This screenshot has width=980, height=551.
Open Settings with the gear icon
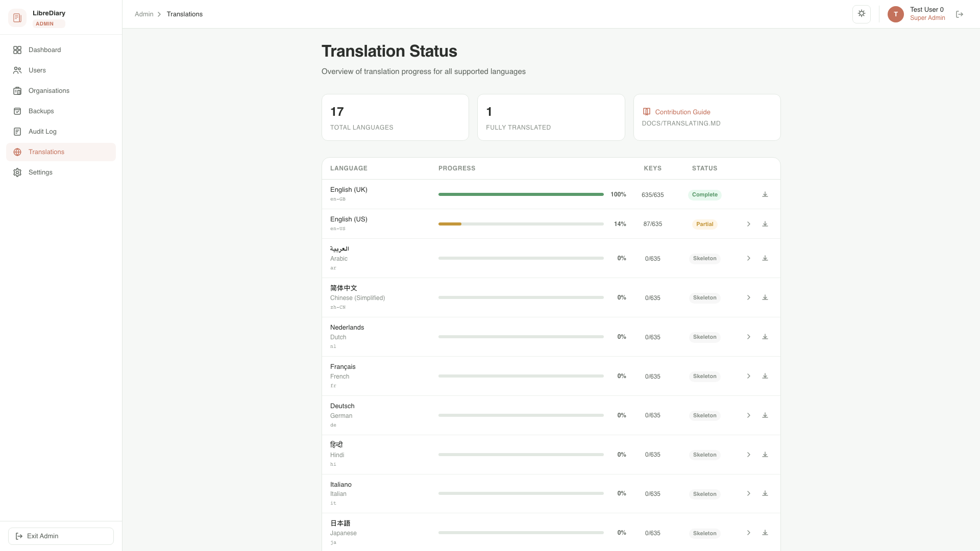[x=18, y=172]
